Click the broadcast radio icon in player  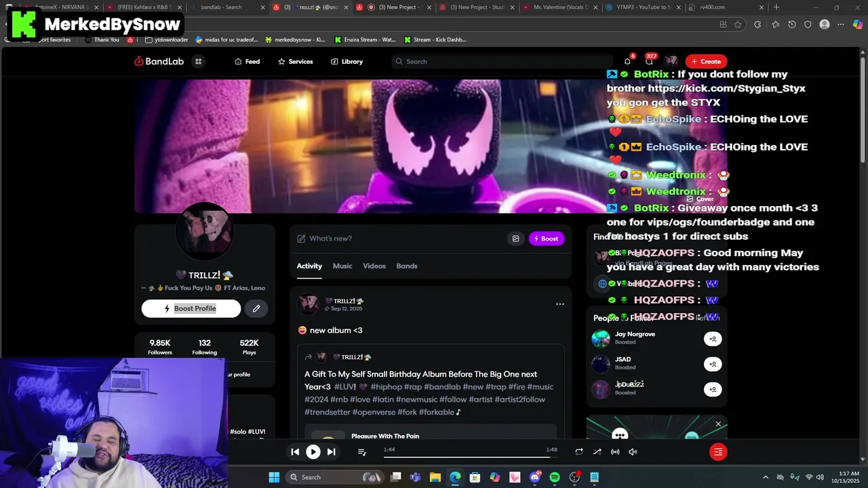tap(615, 452)
